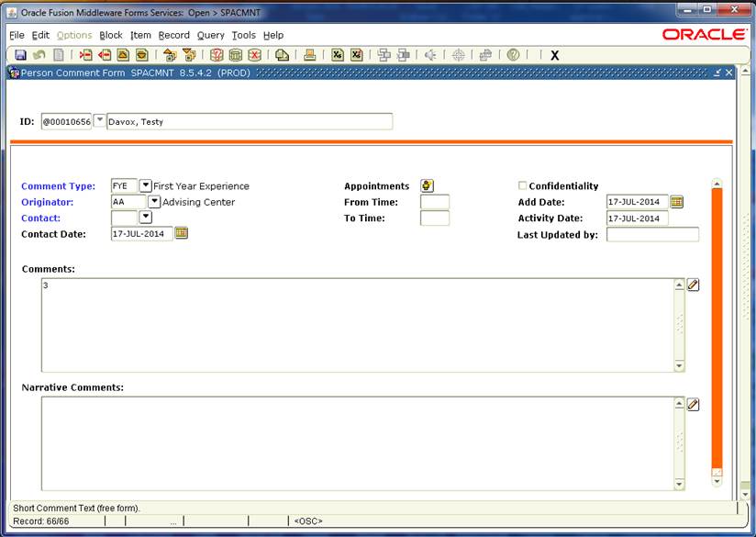The image size is (756, 537).
Task: Expand the Contact dropdown arrow
Action: pos(145,218)
